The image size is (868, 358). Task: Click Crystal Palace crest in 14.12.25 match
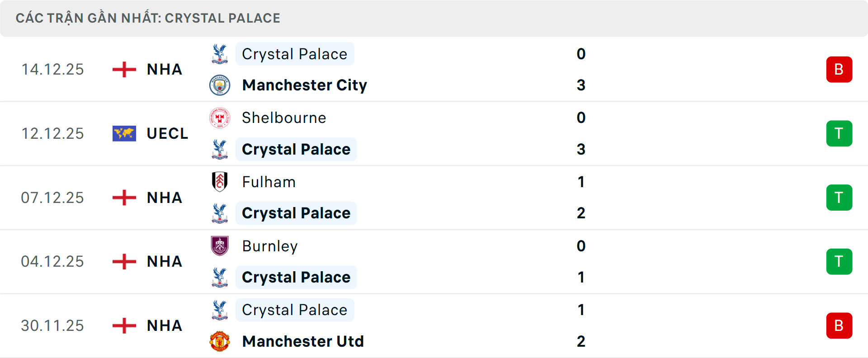220,54
